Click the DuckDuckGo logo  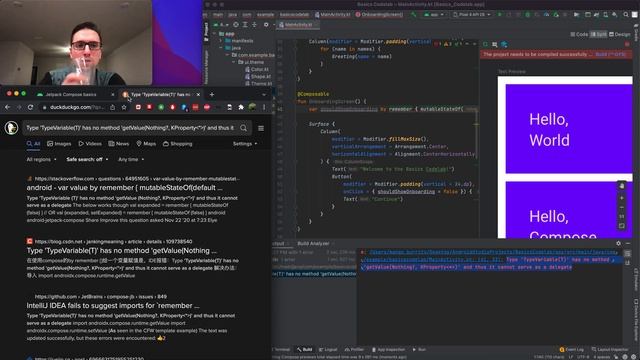11,128
